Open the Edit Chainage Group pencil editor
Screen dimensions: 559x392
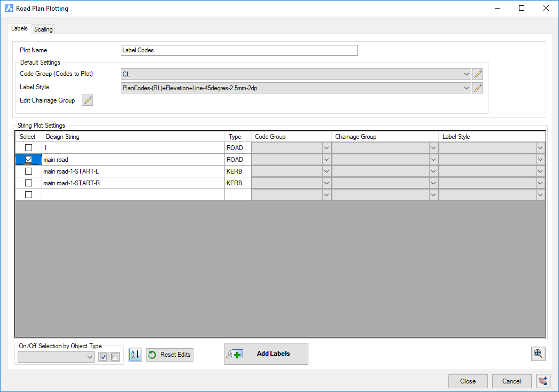tap(87, 100)
